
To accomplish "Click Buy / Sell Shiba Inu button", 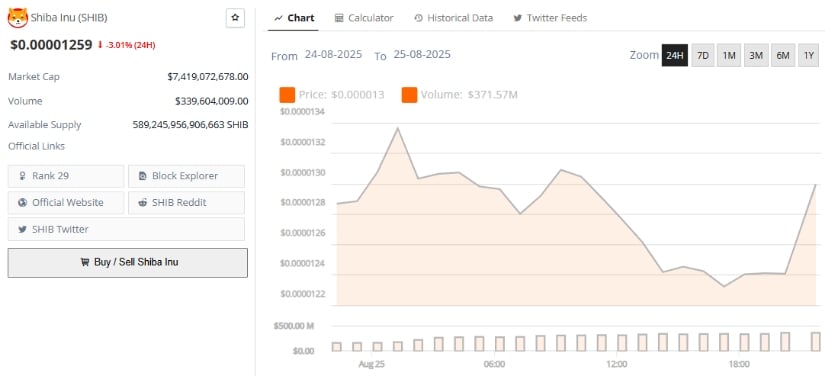I will click(128, 263).
